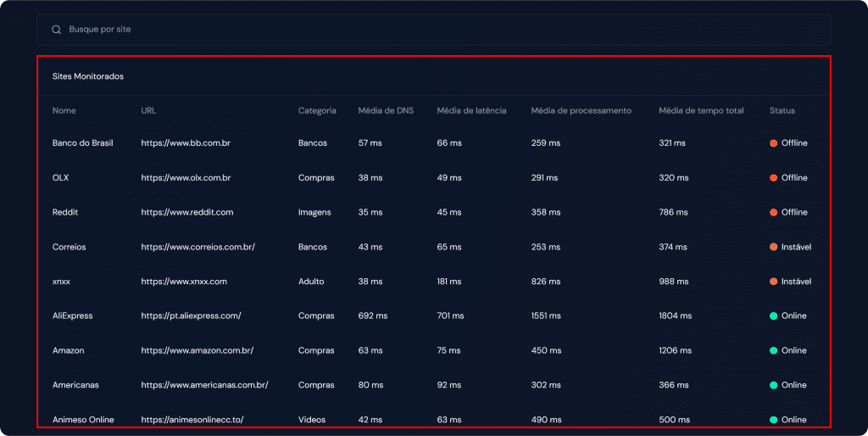
Task: Click the Offline status label for Banco do Brasil
Action: 794,143
